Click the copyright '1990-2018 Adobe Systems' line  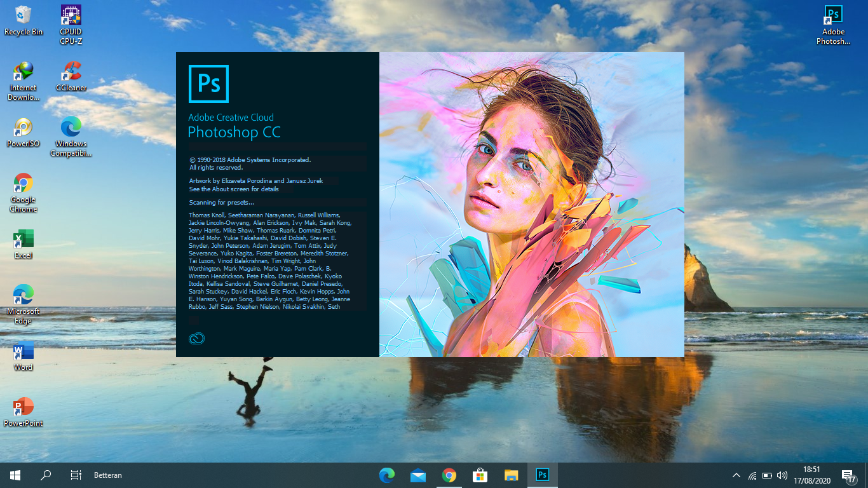(250, 160)
